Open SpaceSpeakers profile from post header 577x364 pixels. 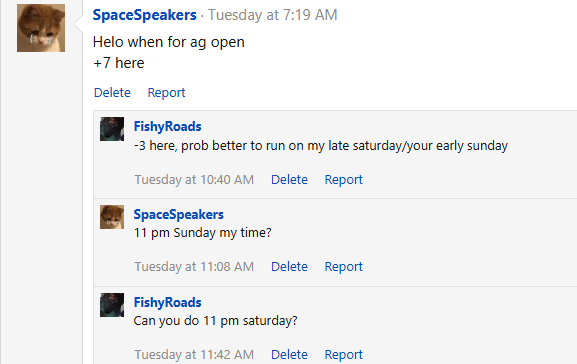[145, 15]
